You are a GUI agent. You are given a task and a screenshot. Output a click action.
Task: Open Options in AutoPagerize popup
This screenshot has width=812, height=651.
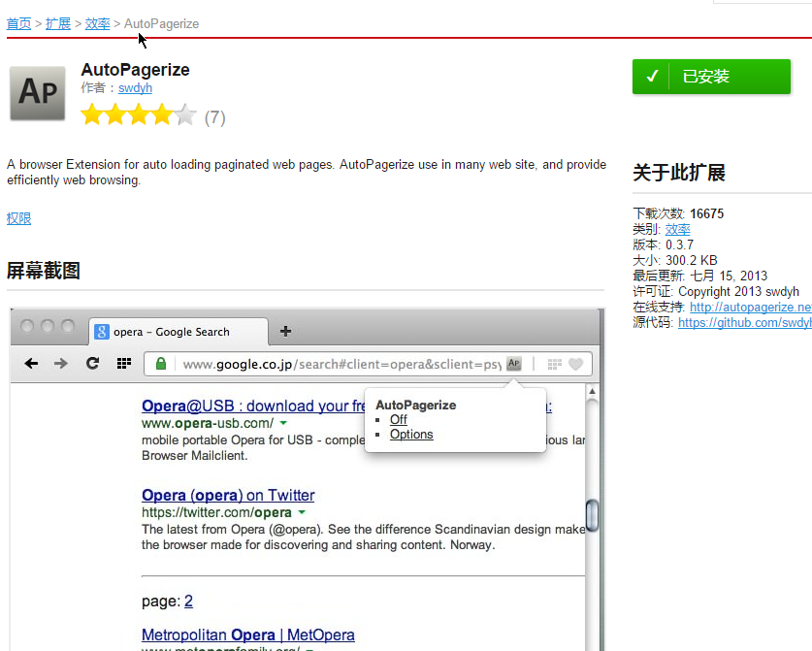click(411, 434)
